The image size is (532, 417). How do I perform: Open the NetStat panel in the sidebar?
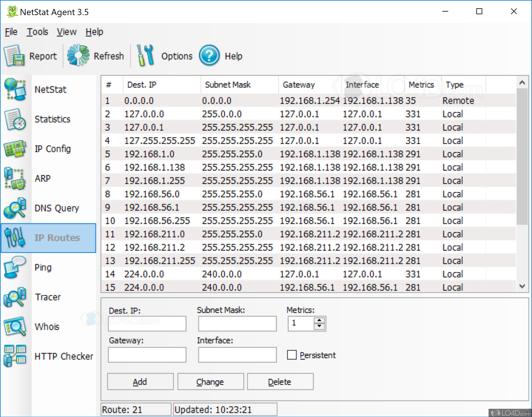[50, 89]
